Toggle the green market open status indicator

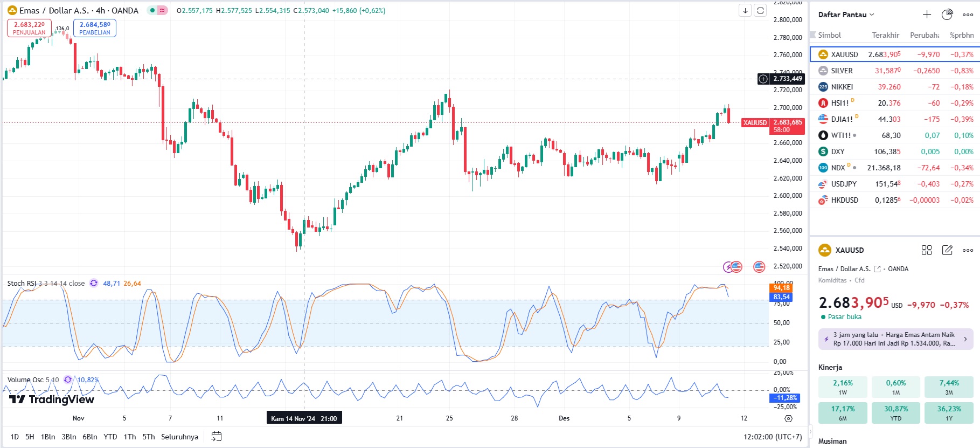tap(152, 10)
